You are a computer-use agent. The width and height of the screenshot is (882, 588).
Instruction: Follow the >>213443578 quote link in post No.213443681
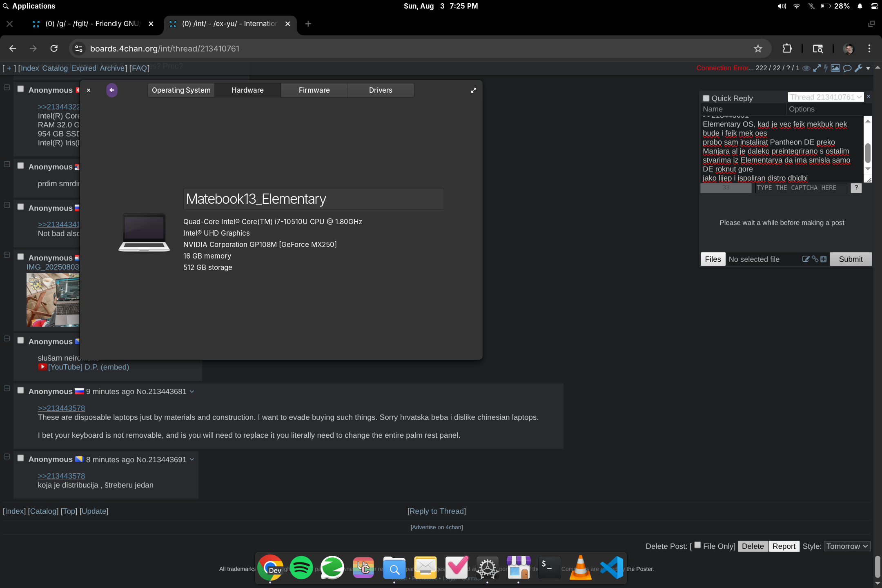61,408
